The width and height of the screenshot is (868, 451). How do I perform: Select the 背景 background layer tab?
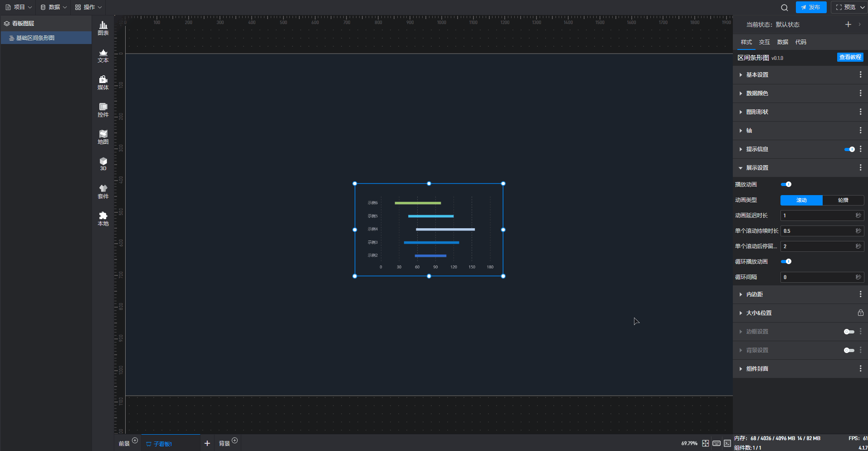[224, 444]
